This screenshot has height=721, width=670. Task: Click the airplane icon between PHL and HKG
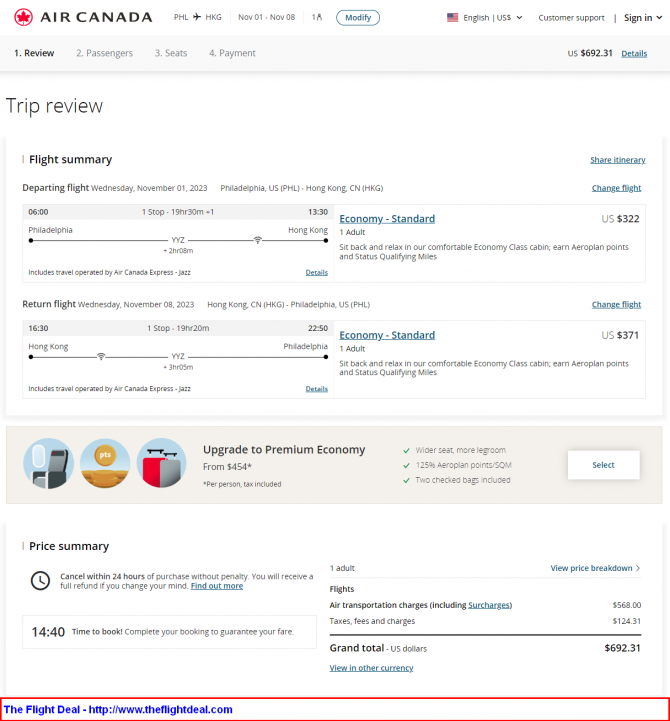197,17
